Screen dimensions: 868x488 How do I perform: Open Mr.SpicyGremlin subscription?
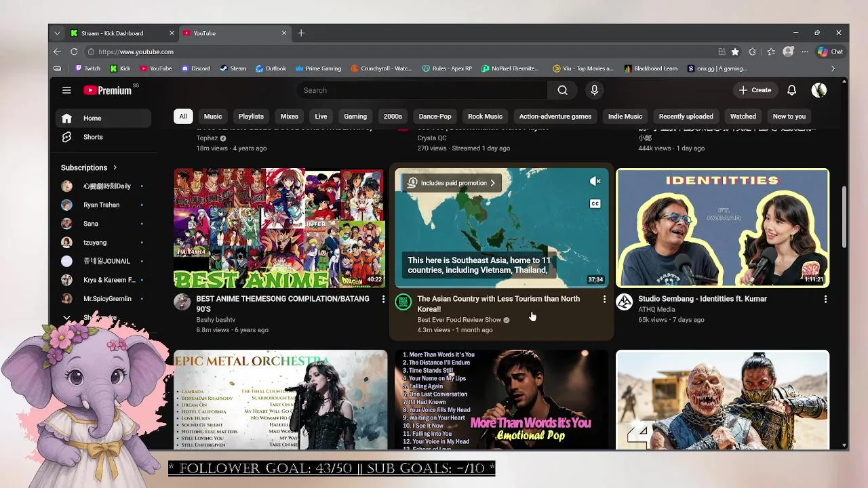[103, 298]
